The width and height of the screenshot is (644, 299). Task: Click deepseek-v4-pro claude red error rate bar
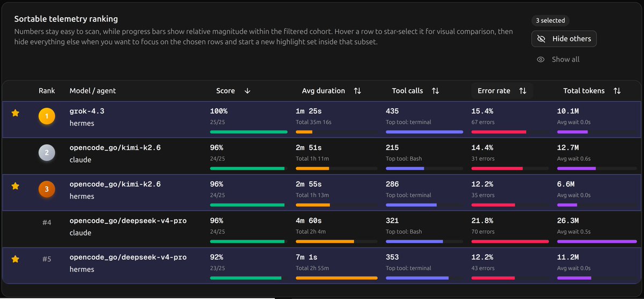[510, 242]
